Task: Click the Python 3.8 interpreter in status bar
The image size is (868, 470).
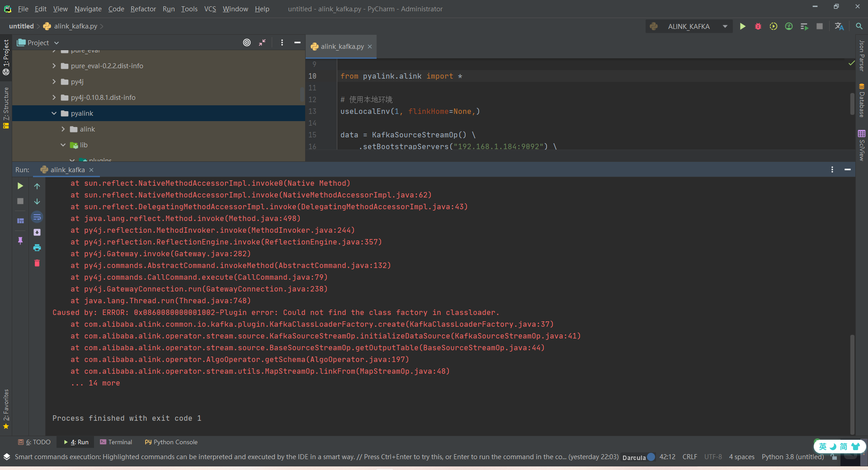Action: [793, 457]
